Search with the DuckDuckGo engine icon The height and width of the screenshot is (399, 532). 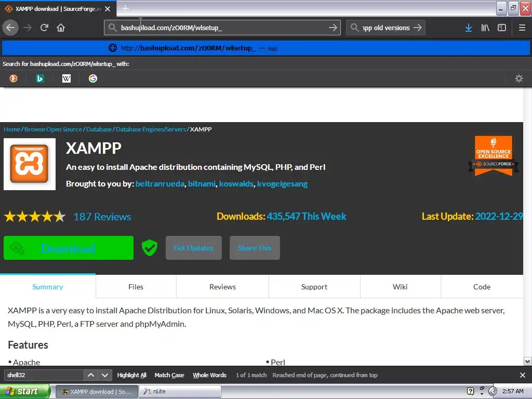pyautogui.click(x=13, y=78)
